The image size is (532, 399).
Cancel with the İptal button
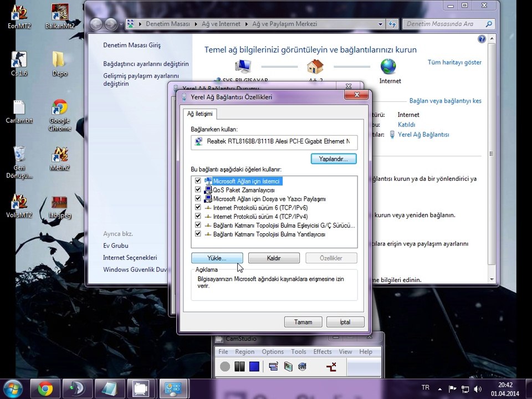tap(345, 322)
